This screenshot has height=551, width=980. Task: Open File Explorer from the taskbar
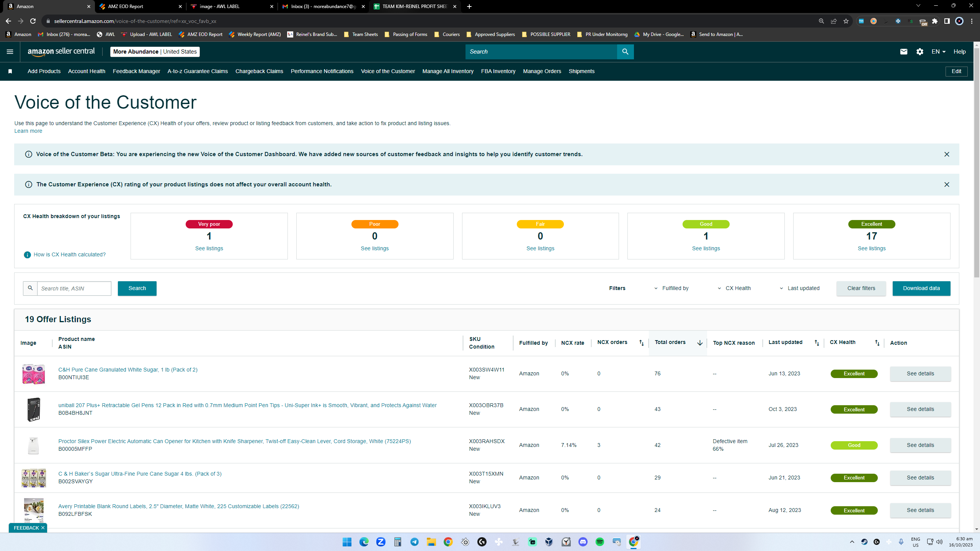pos(431,542)
